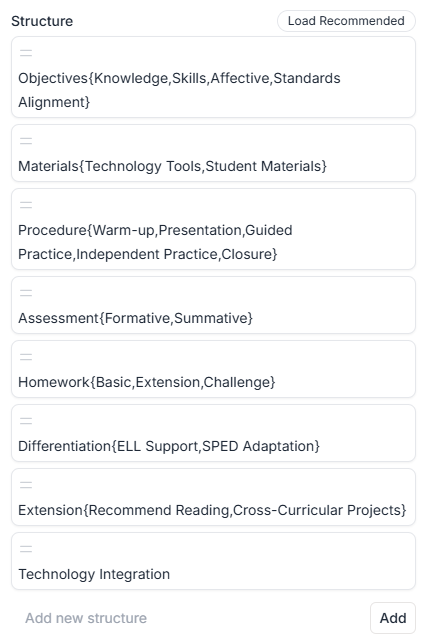Click the drag handle on Extension item
Viewport: 425px width, 642px height.
26,485
